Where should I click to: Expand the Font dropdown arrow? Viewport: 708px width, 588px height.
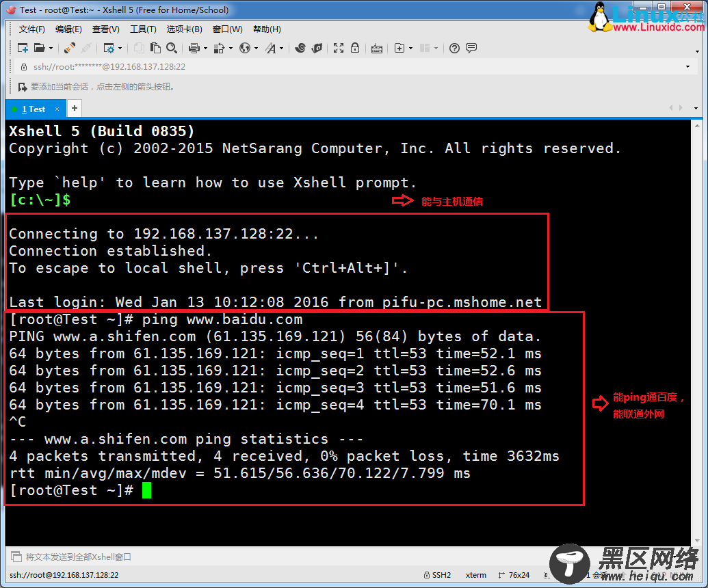281,48
